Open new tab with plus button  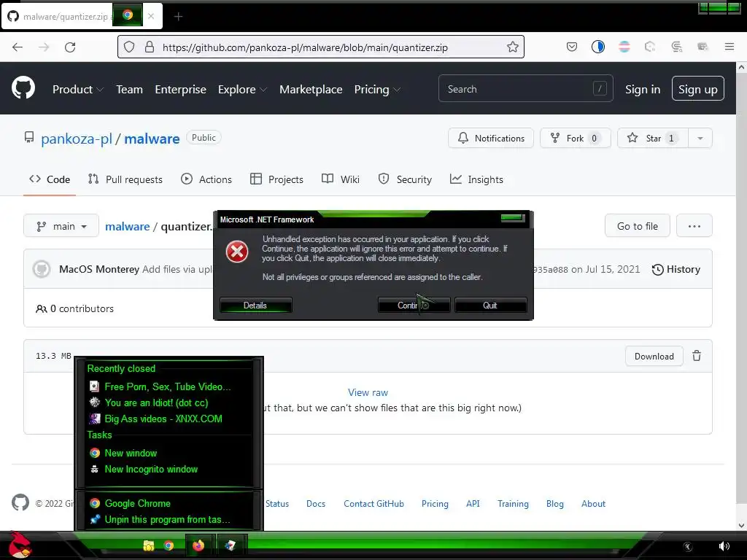point(178,17)
